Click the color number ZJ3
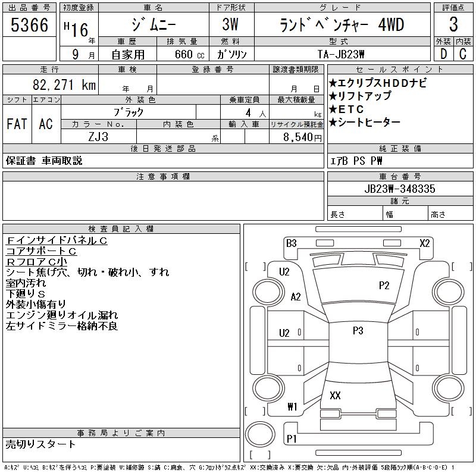The width and height of the screenshot is (476, 476). pos(98,137)
